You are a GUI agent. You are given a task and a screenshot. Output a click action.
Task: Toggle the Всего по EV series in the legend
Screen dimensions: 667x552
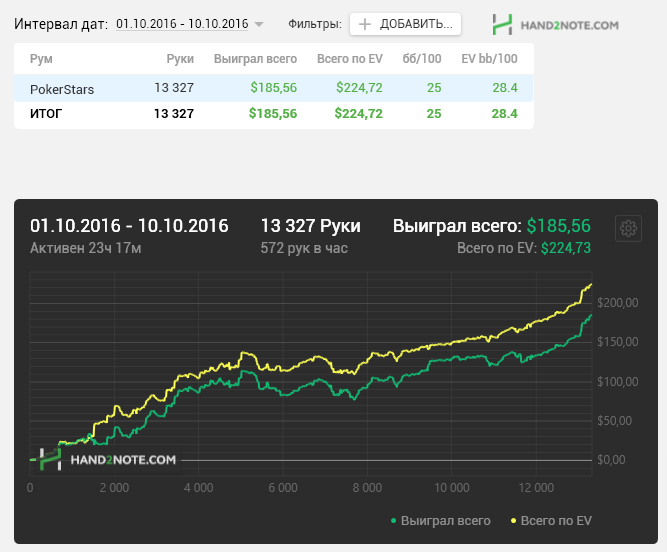[551, 521]
